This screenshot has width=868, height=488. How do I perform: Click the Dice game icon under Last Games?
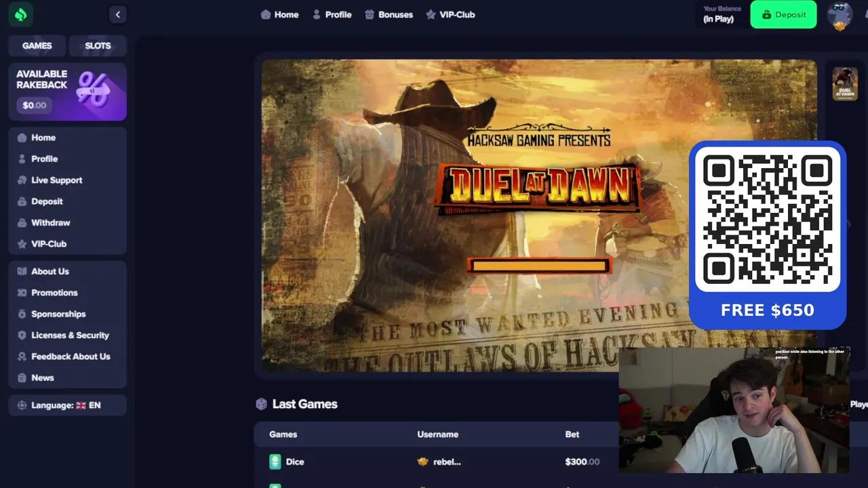pos(275,462)
